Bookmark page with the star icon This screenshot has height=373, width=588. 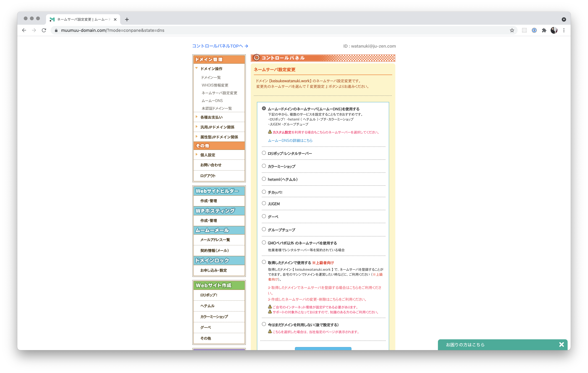click(x=512, y=30)
